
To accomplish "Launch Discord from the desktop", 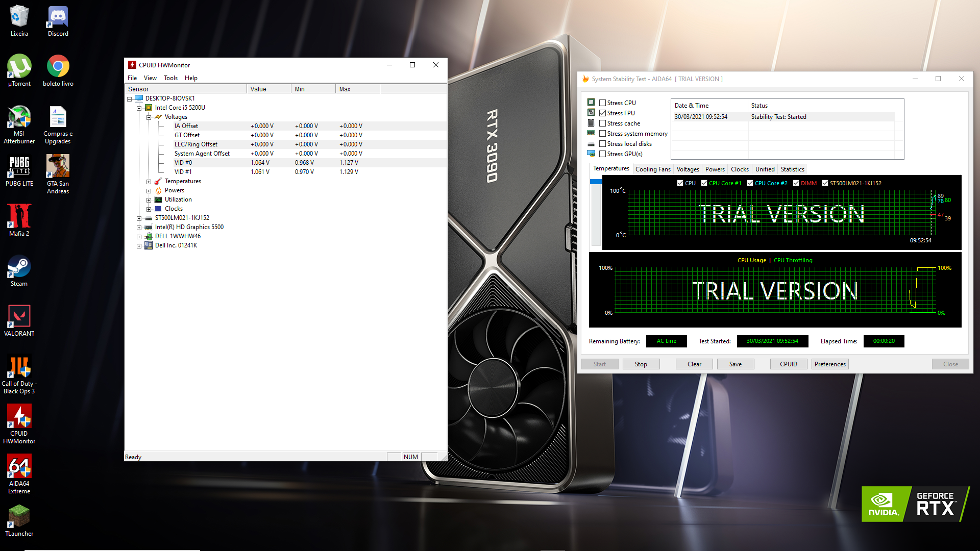I will coord(58,20).
